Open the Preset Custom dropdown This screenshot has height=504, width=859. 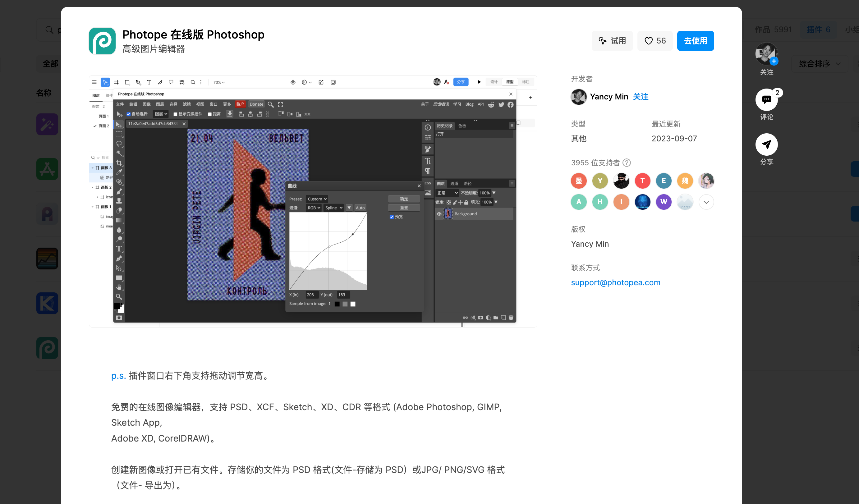pyautogui.click(x=317, y=199)
